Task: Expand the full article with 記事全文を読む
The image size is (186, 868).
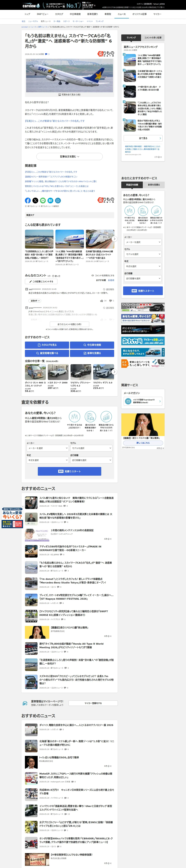Action: [70, 156]
